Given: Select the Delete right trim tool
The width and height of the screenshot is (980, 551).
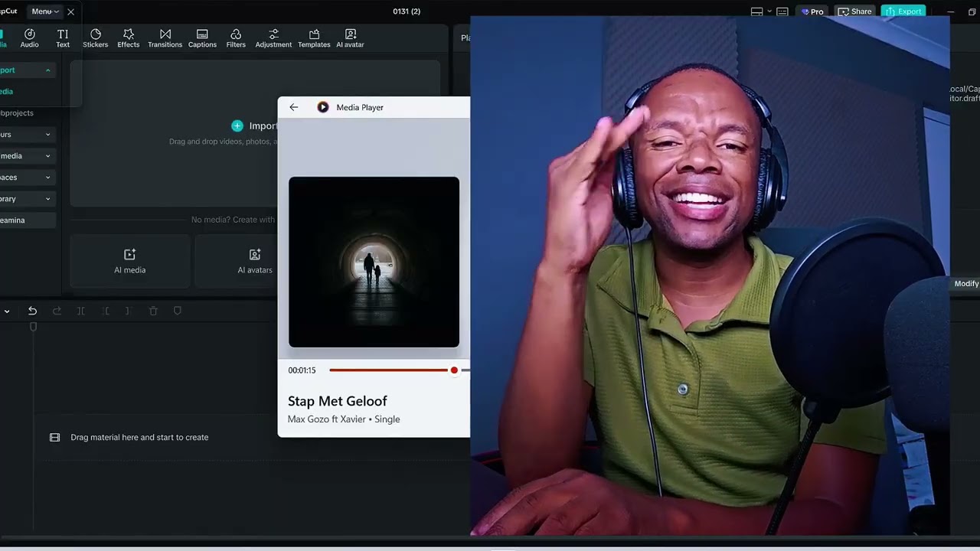Looking at the screenshot, I should (129, 311).
